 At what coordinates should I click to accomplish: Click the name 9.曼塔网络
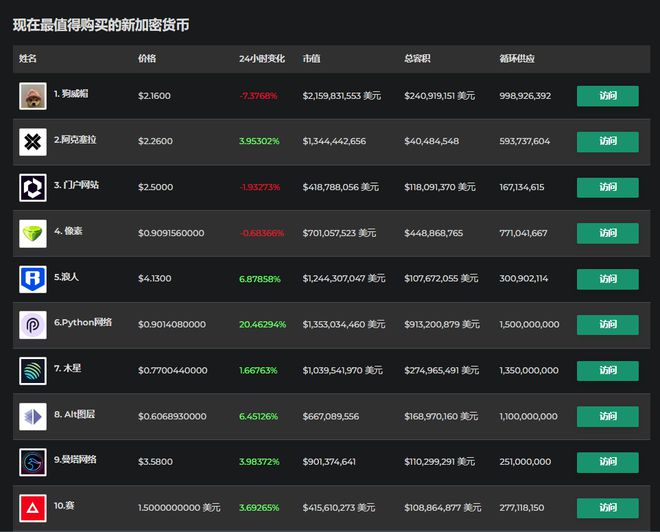pyautogui.click(x=75, y=459)
